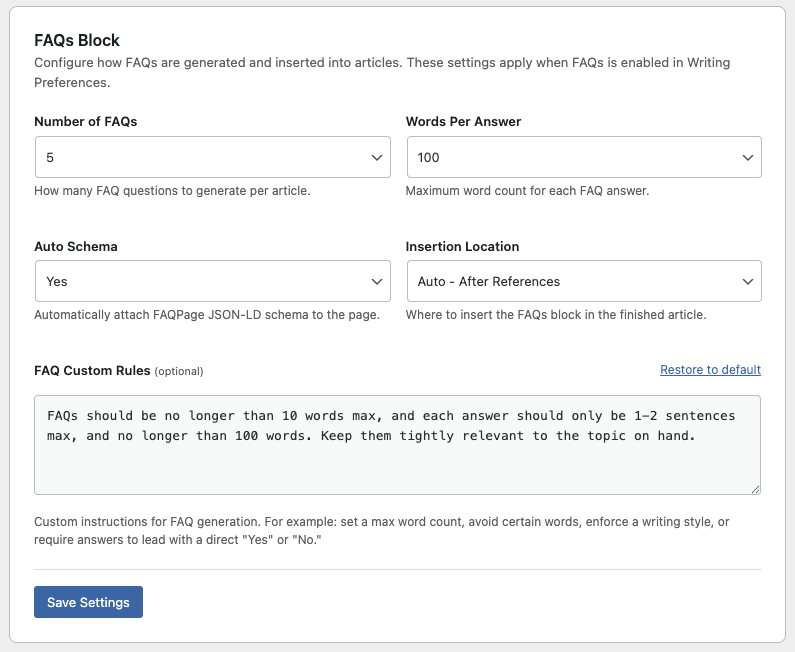Click the chevron arrow in Insertion Location field
The height and width of the screenshot is (652, 795).
tap(748, 281)
